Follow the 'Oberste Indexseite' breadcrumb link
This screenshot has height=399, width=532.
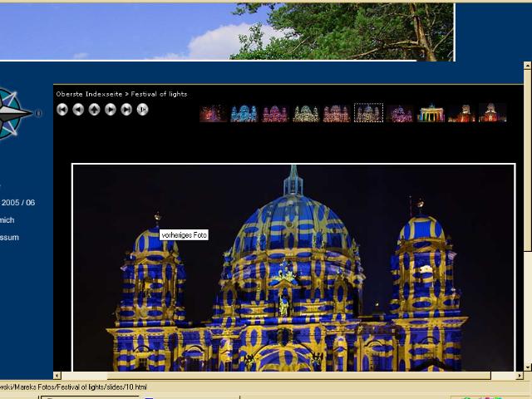point(89,94)
